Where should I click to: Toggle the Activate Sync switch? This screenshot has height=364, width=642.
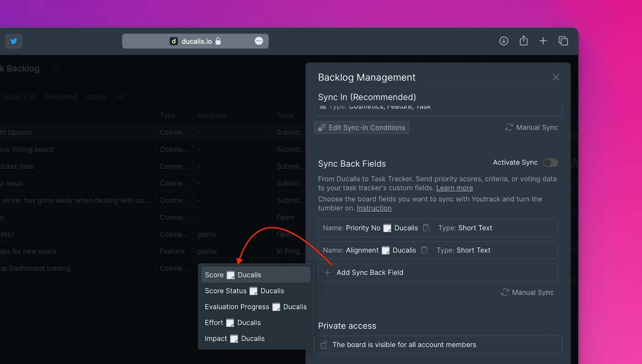click(550, 162)
